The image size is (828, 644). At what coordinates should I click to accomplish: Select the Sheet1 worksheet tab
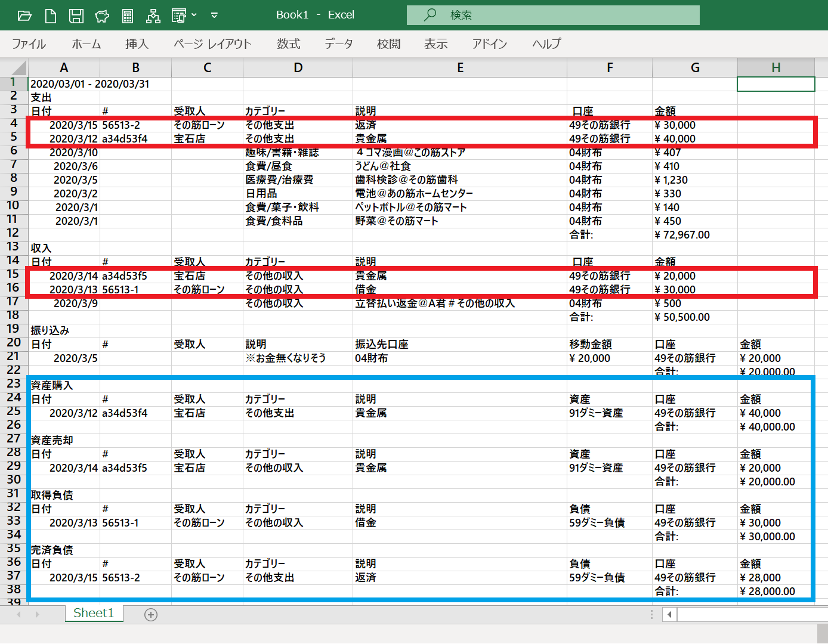(94, 614)
